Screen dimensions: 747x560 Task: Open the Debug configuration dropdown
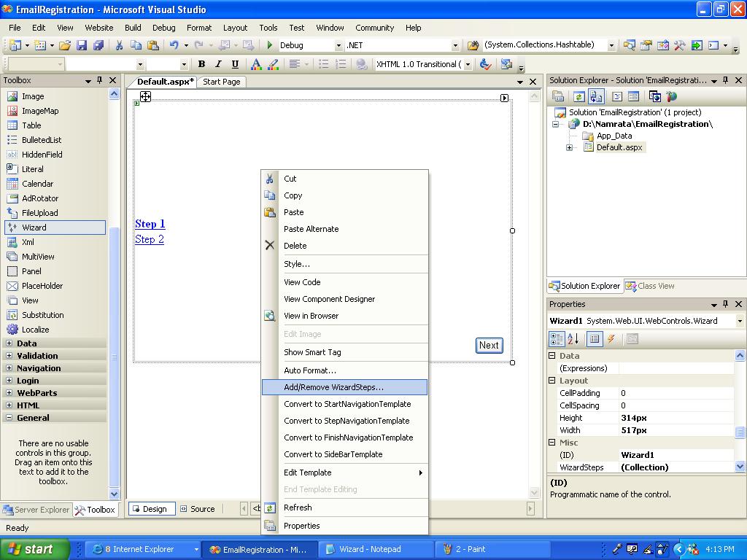pos(338,46)
